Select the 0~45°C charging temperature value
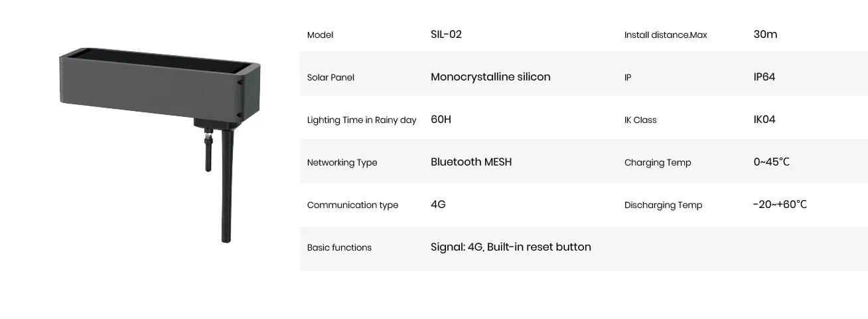This screenshot has width=868, height=319. coord(772,162)
